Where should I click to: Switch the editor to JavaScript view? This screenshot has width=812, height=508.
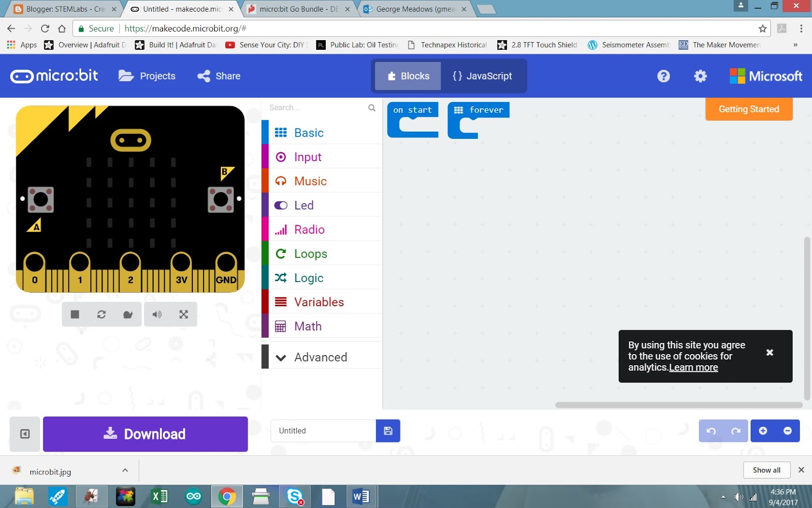pos(482,76)
